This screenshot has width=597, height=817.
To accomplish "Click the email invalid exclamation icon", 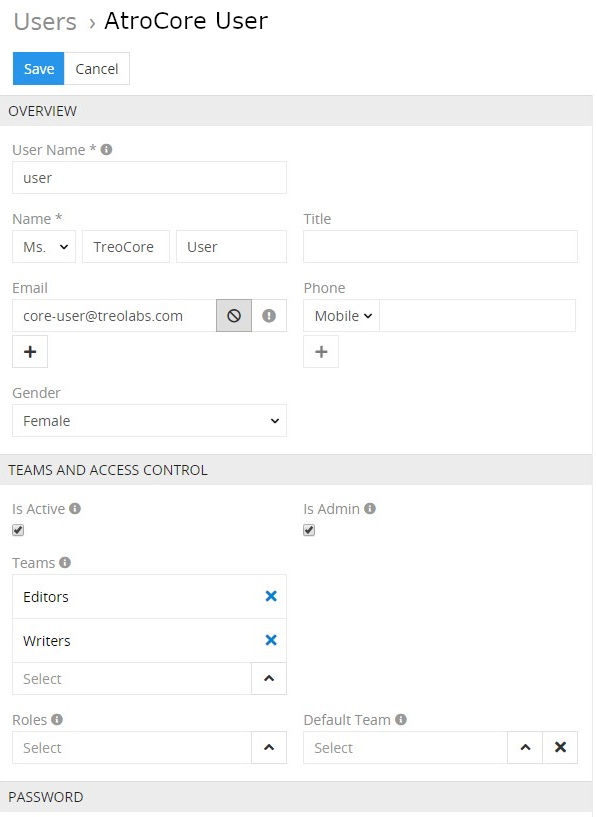I will [269, 315].
